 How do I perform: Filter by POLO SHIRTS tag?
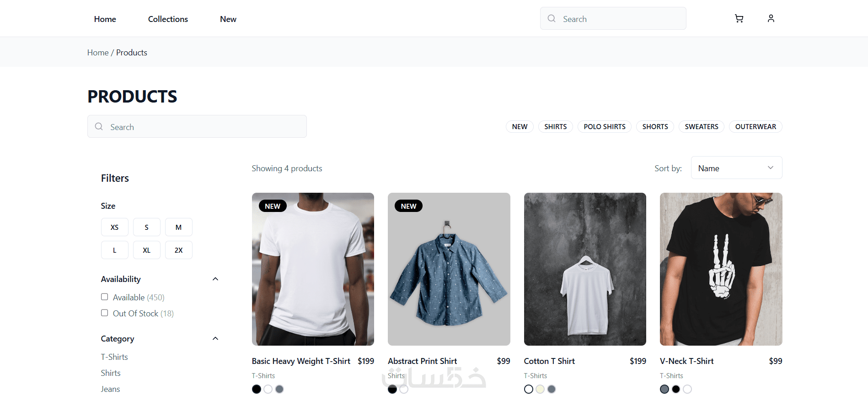(604, 127)
